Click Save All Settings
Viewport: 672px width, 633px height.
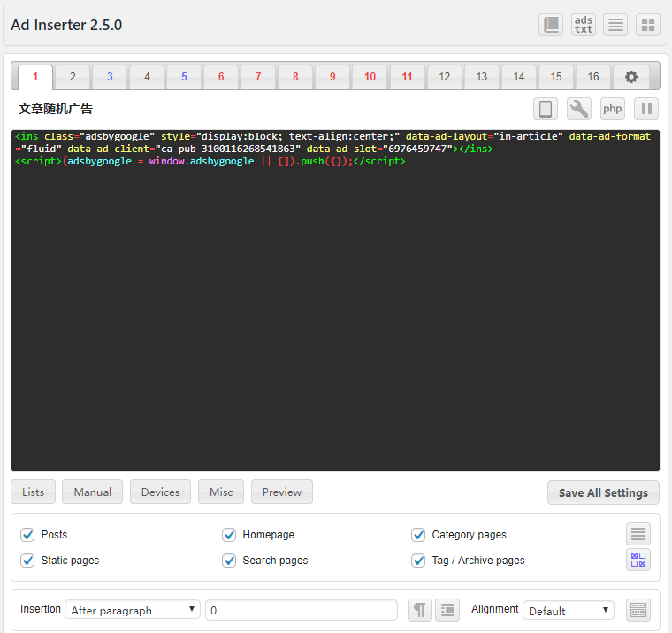pyautogui.click(x=603, y=492)
